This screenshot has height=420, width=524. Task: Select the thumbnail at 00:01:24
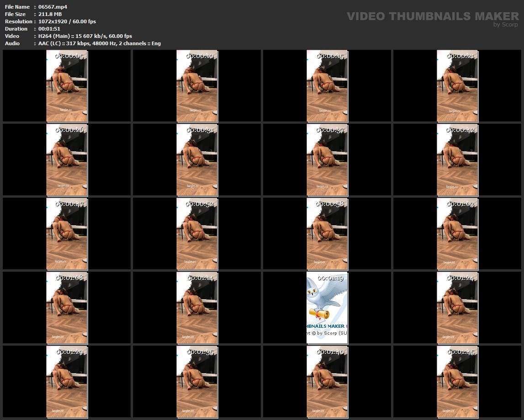457,308
